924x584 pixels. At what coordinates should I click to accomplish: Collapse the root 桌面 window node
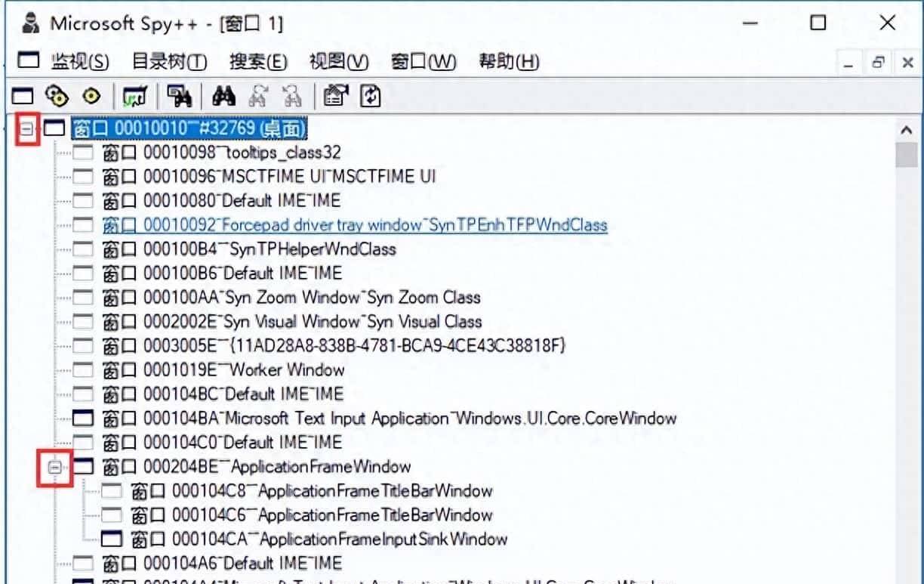27,129
